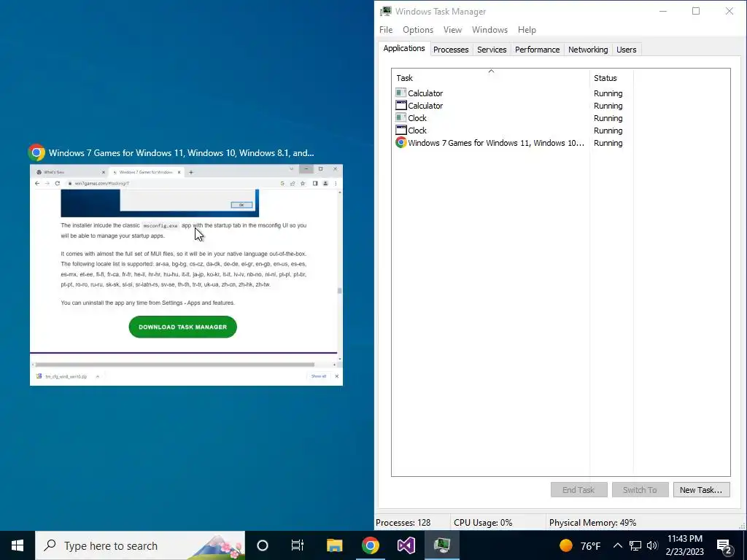Open Visual Studio from the taskbar
The height and width of the screenshot is (560, 747).
pos(406,545)
